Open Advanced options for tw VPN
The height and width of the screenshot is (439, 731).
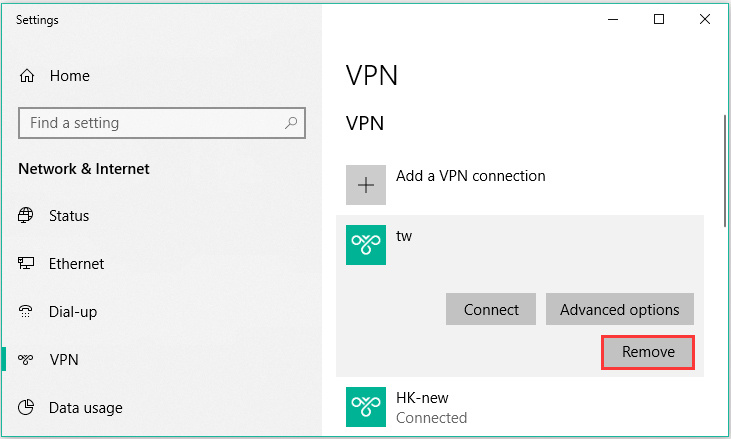619,309
